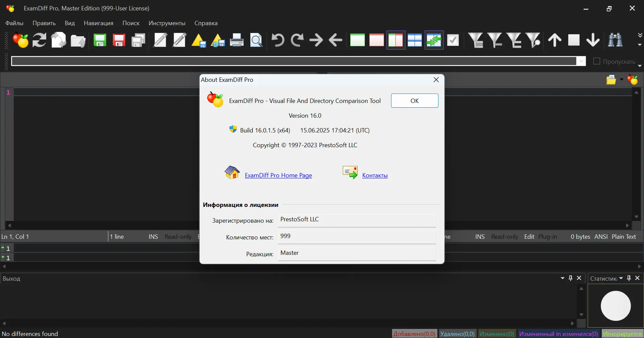
Task: Open the Инструменты menu
Action: coord(167,23)
